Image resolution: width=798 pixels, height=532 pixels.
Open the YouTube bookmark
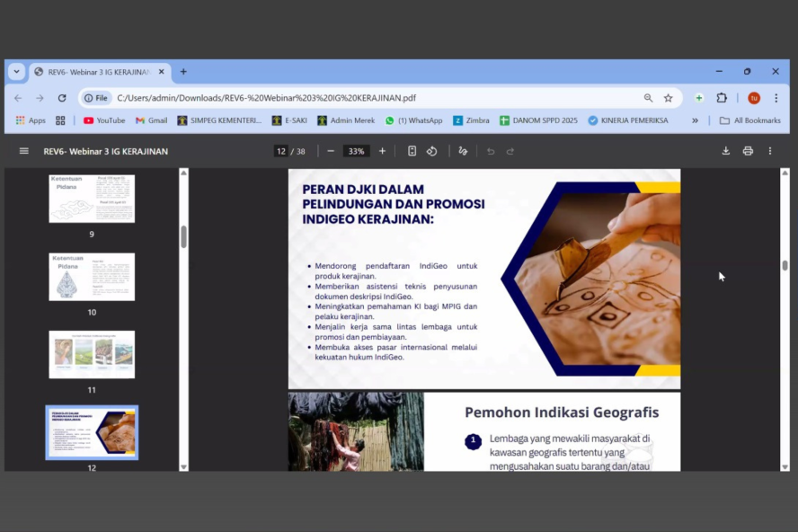click(104, 120)
